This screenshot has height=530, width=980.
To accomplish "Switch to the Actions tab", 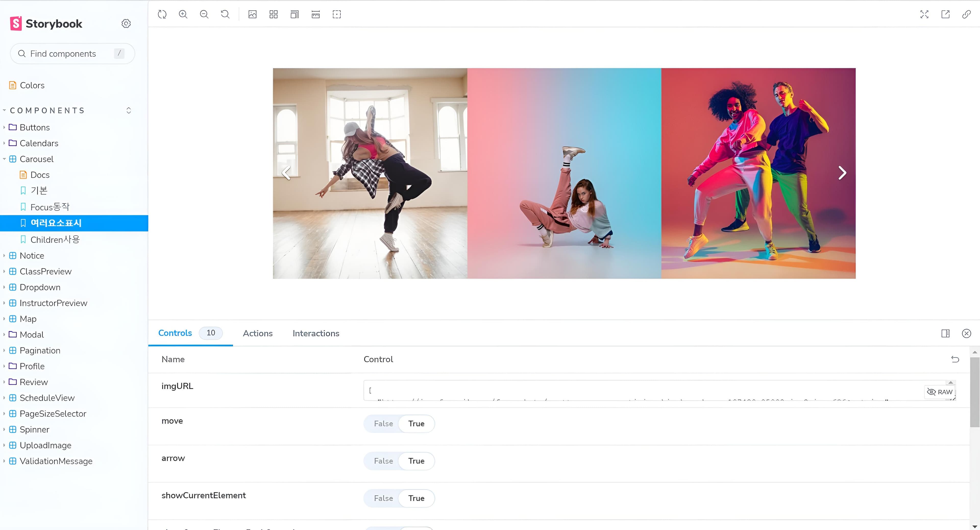I will (258, 333).
